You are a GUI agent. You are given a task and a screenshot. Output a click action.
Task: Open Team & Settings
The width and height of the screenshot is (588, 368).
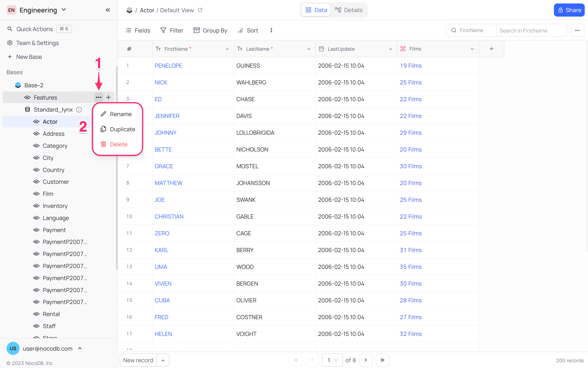33,43
